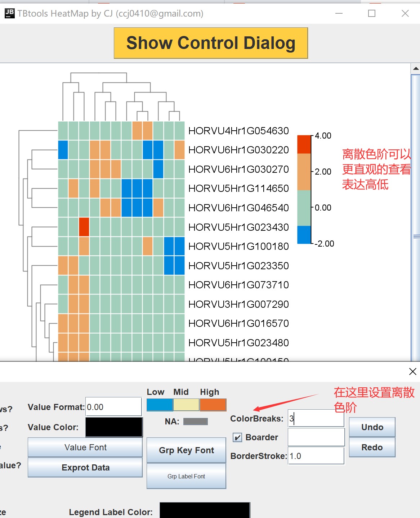Change the Mid color swatch
420x518 pixels.
(186, 405)
